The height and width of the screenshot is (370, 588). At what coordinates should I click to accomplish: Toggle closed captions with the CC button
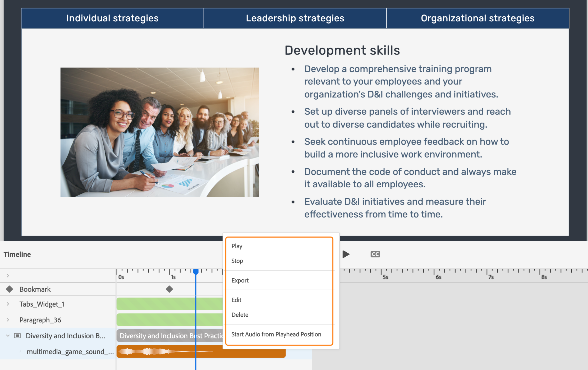[375, 254]
